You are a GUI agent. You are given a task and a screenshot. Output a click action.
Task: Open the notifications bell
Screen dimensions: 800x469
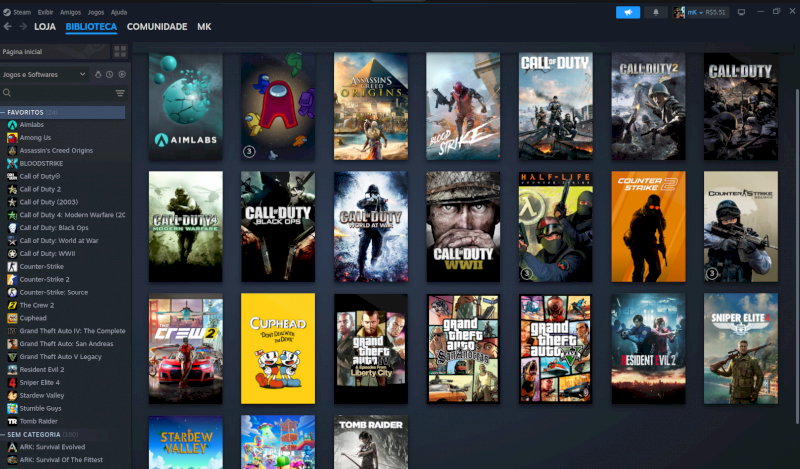point(656,12)
